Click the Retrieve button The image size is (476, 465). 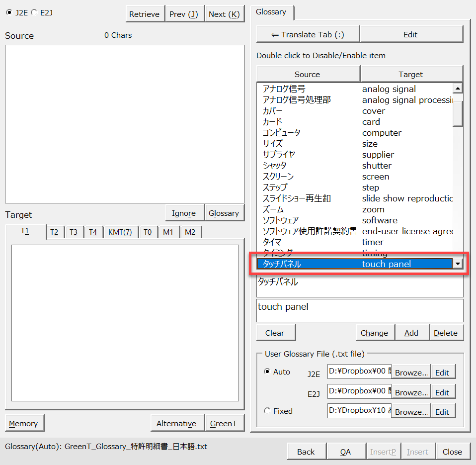(x=144, y=14)
